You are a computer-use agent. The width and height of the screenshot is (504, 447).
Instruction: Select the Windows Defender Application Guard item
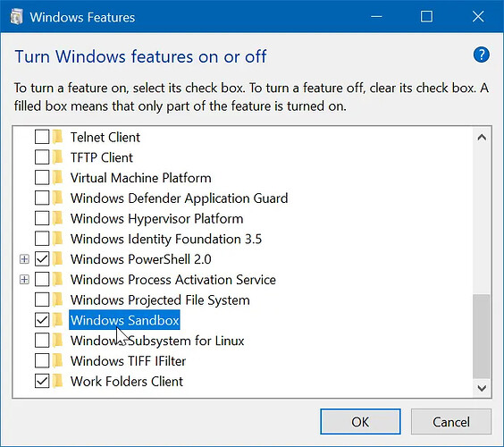(x=179, y=198)
